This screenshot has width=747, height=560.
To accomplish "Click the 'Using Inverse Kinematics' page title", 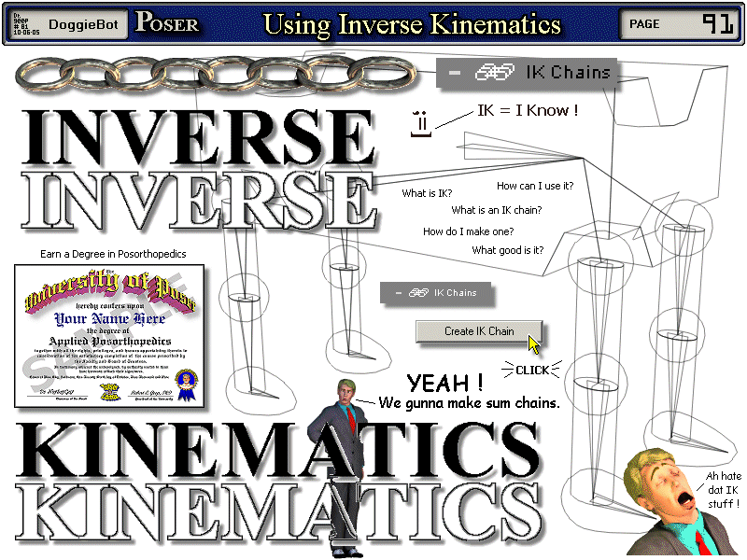I will [x=412, y=25].
